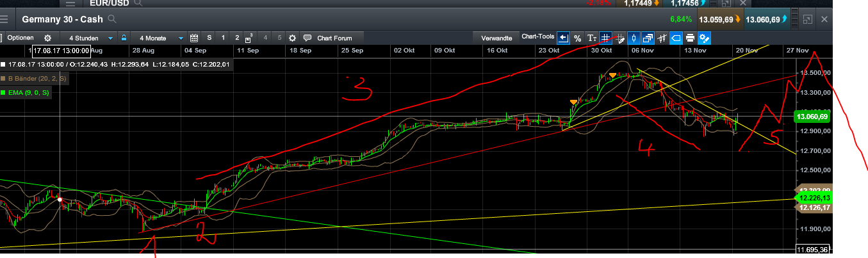Click the current price label 13.060,69 on axis

[812, 117]
